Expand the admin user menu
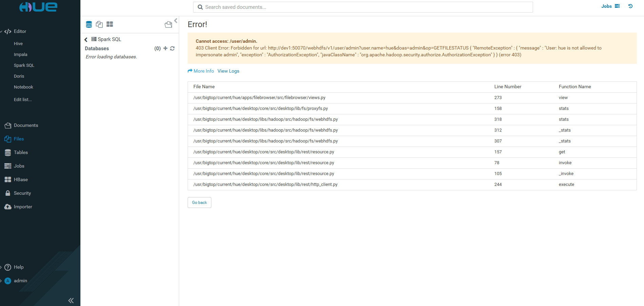Viewport: 644px width, 306px height. pyautogui.click(x=20, y=281)
